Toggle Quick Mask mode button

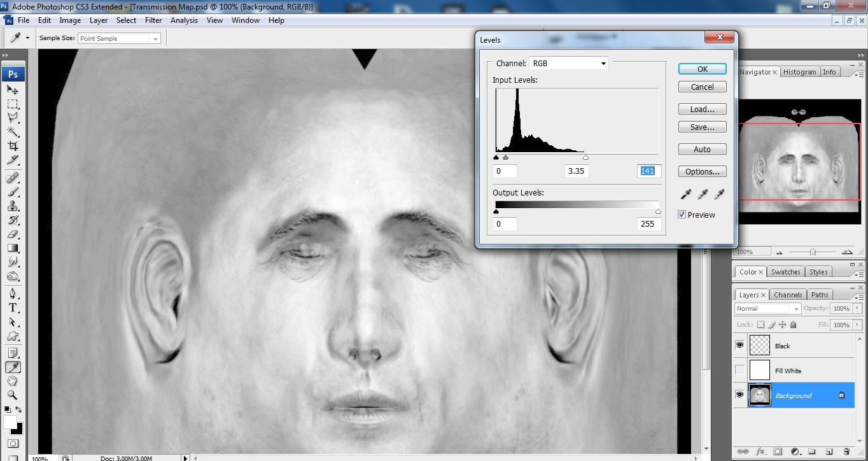click(x=13, y=443)
